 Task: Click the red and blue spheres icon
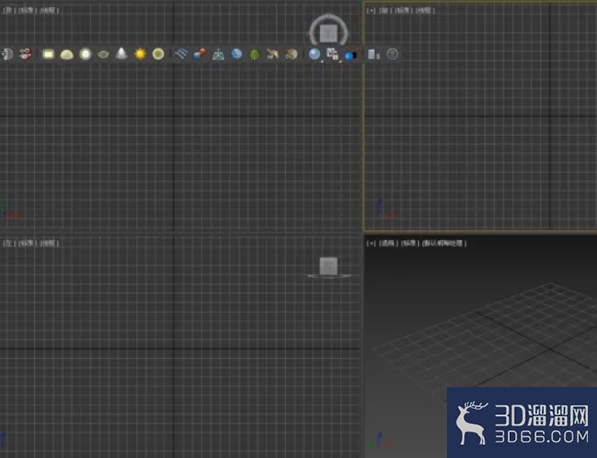pyautogui.click(x=200, y=54)
